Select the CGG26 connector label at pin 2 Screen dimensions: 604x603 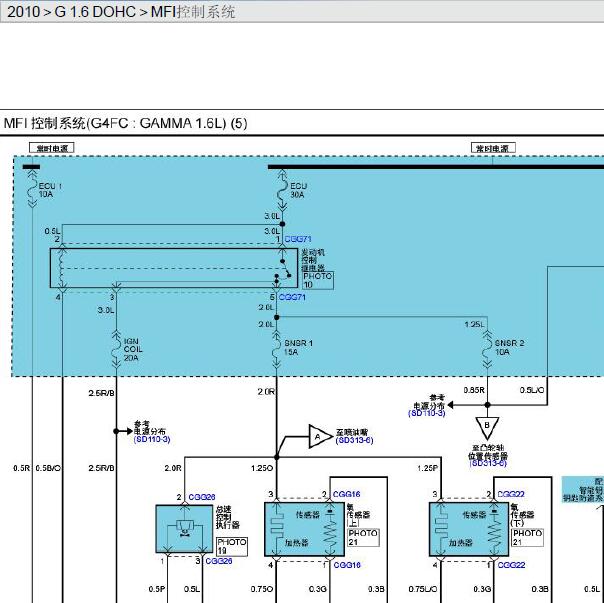202,497
